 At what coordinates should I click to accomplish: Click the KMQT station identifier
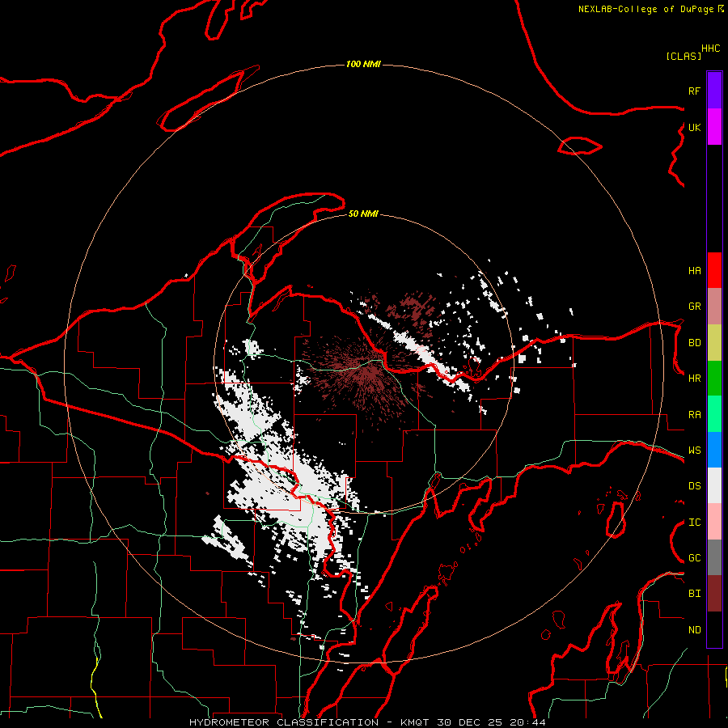tap(415, 722)
